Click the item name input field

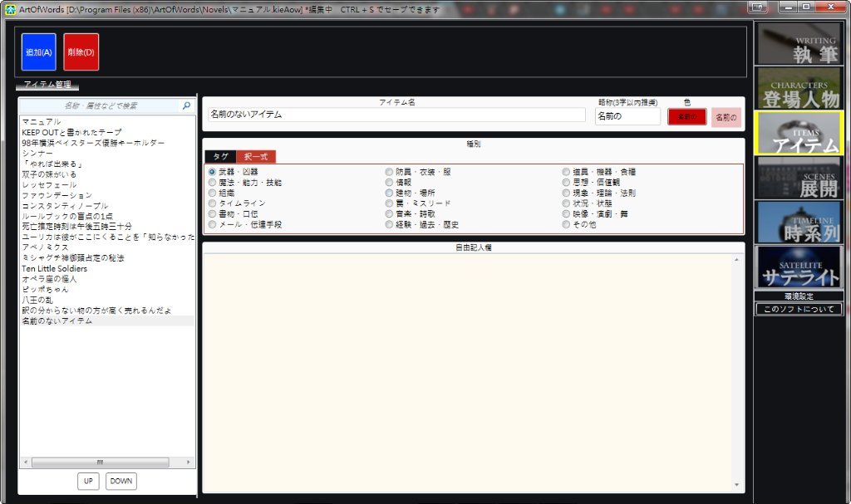[396, 115]
